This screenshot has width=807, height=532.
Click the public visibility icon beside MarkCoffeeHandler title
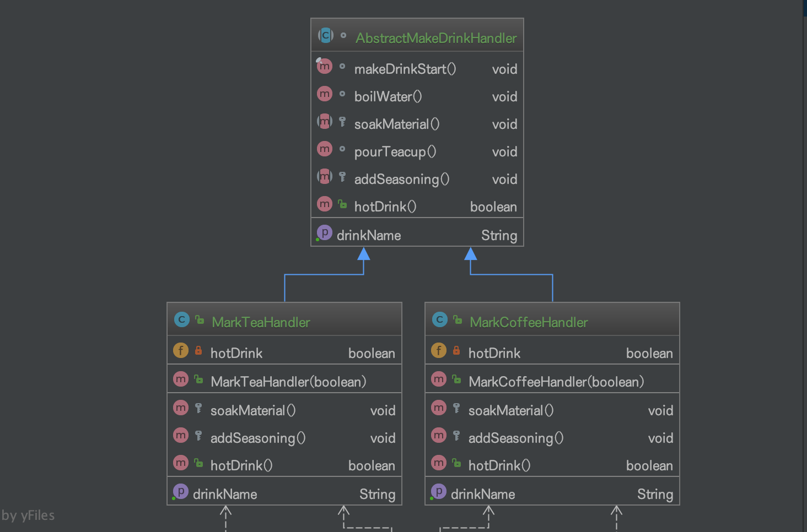tap(458, 320)
